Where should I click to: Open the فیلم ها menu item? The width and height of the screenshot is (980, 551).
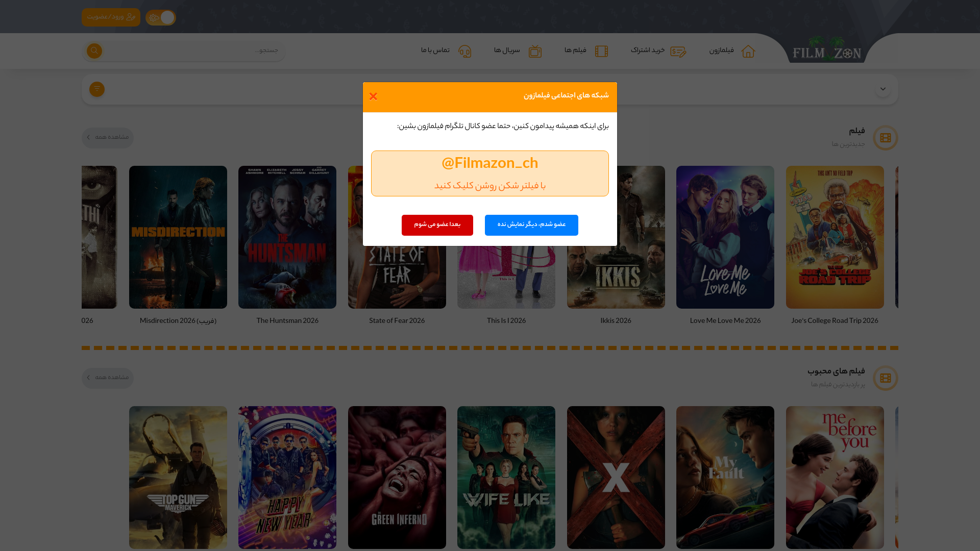(575, 51)
